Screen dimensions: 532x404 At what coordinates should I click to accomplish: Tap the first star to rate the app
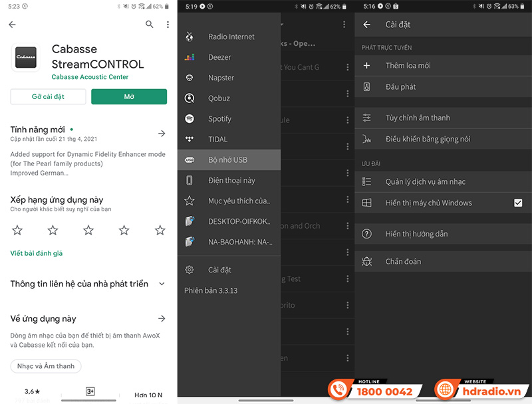point(17,230)
